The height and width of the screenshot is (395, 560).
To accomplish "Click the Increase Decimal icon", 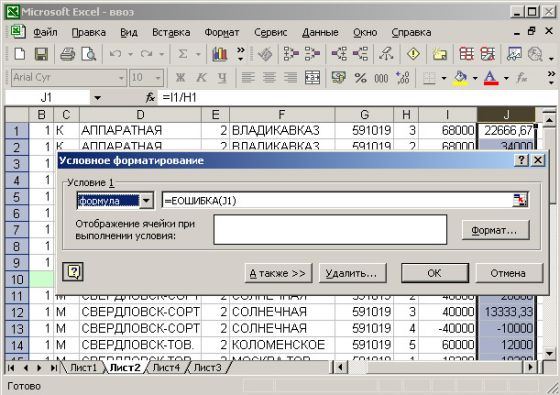I will tap(402, 78).
